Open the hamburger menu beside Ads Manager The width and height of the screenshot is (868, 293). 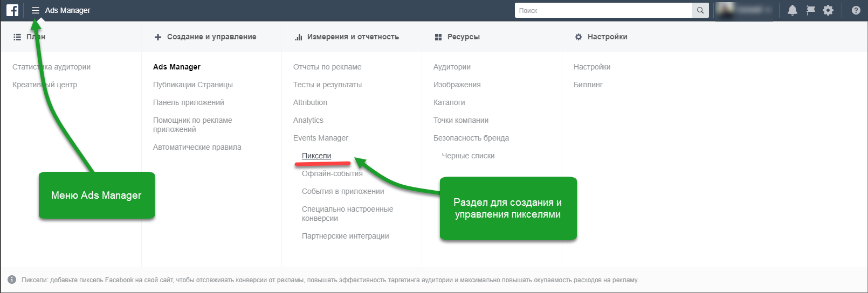36,10
